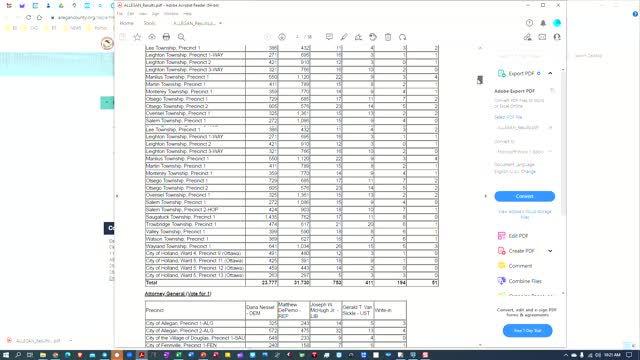
Task: Click the bookmark star icon in Acrobat toolbar
Action: (137, 37)
